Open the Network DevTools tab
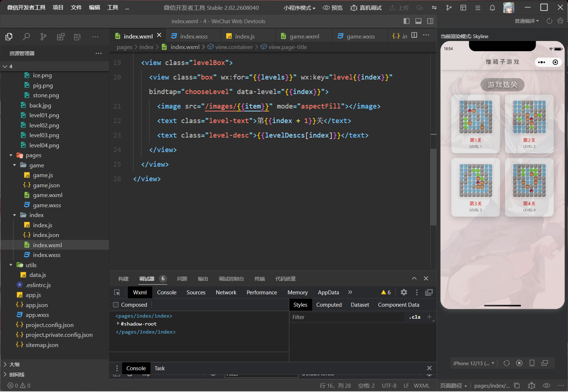The width and height of the screenshot is (568, 392). (x=226, y=293)
